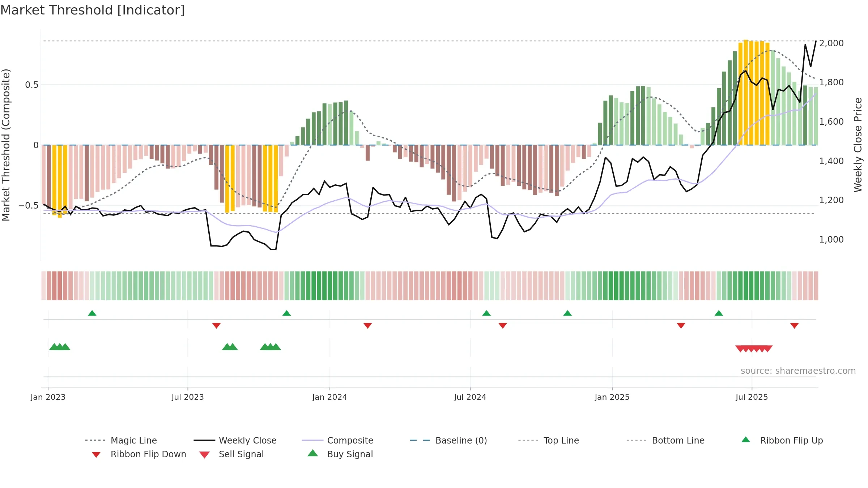This screenshot has height=488, width=868.
Task: Click the red Sell Signal legend triangle
Action: tap(204, 455)
